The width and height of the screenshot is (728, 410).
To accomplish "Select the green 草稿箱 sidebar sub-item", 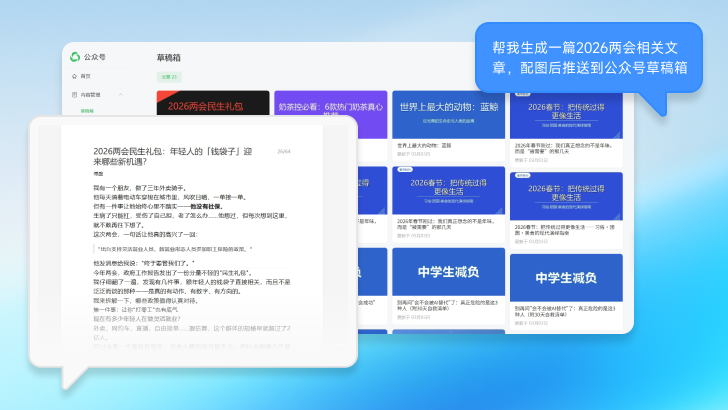I will click(x=87, y=111).
